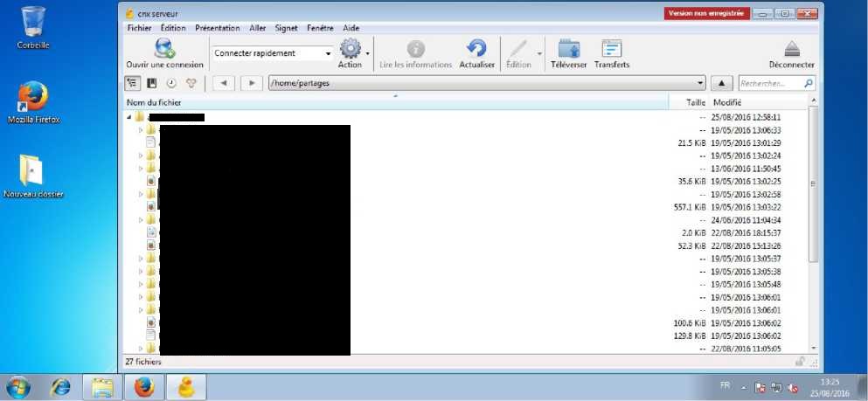
Task: Open Mozilla Firefox from the taskbar
Action: (x=144, y=386)
